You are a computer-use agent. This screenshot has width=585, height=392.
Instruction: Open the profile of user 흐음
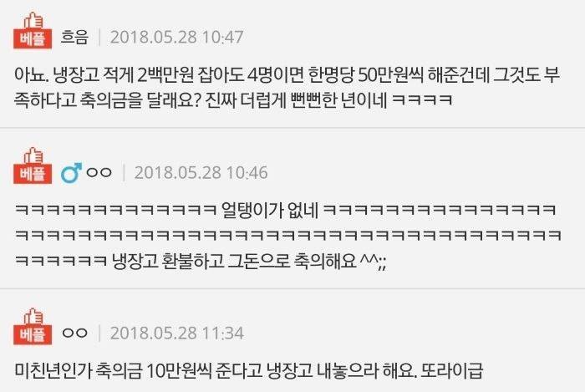pyautogui.click(x=74, y=38)
